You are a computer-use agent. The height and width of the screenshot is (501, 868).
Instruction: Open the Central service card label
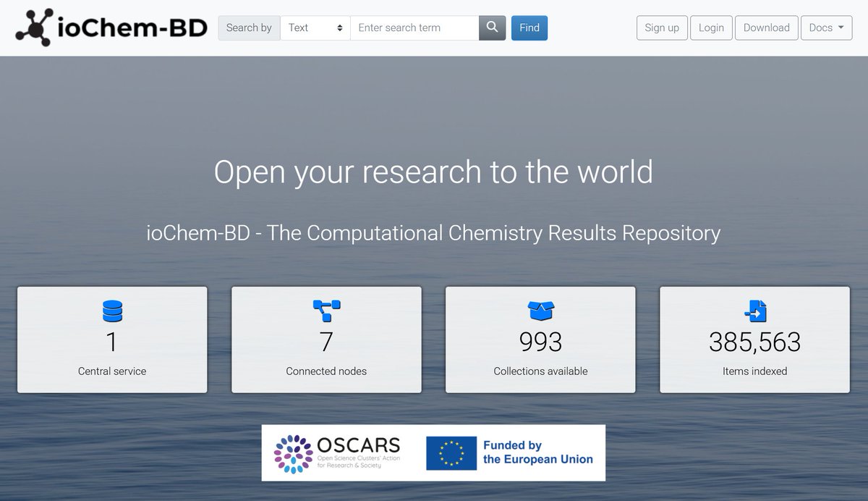112,371
